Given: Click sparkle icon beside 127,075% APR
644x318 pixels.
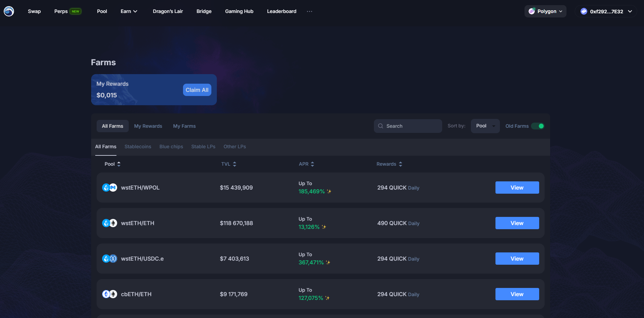Looking at the screenshot, I should (x=327, y=298).
